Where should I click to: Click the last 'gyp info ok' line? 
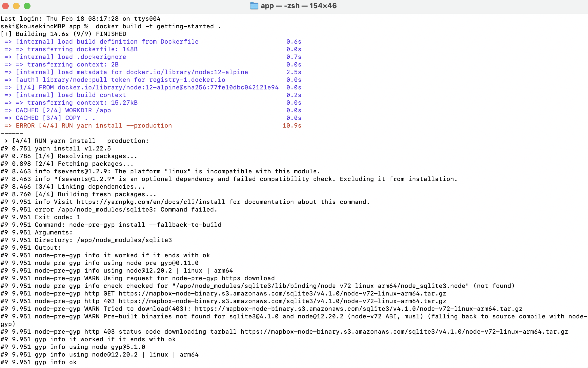tap(39, 362)
